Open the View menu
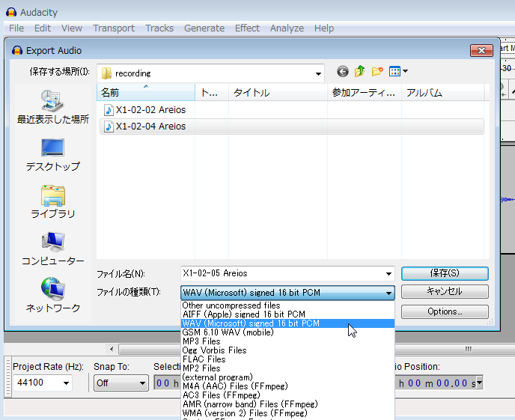The height and width of the screenshot is (420, 515). pos(72,28)
